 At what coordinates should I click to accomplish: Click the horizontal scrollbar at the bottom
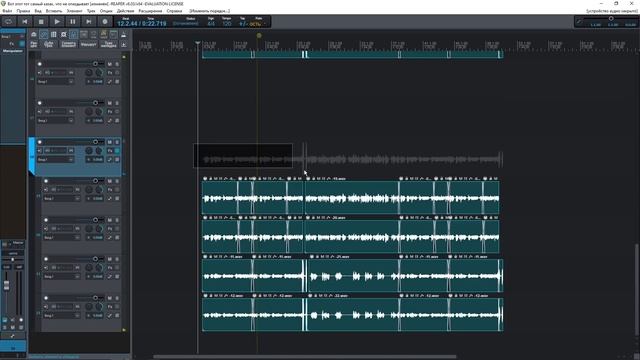pos(304,357)
